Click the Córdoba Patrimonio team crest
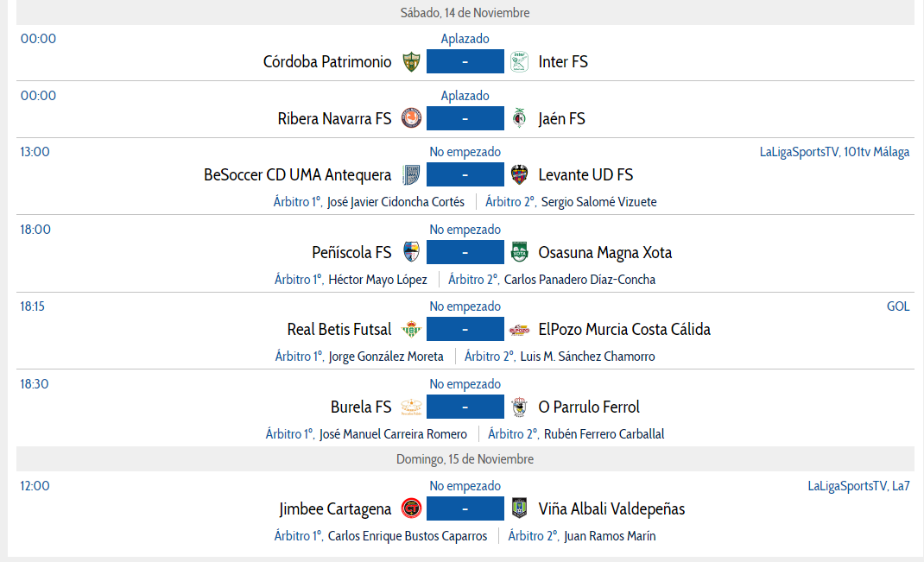Image resolution: width=924 pixels, height=562 pixels. pos(411,61)
